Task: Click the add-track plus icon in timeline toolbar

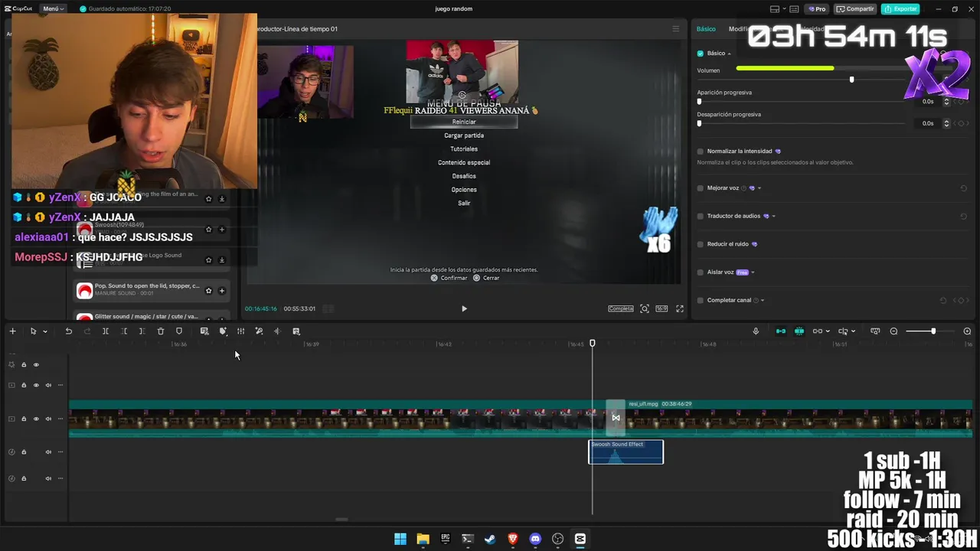Action: click(x=12, y=331)
